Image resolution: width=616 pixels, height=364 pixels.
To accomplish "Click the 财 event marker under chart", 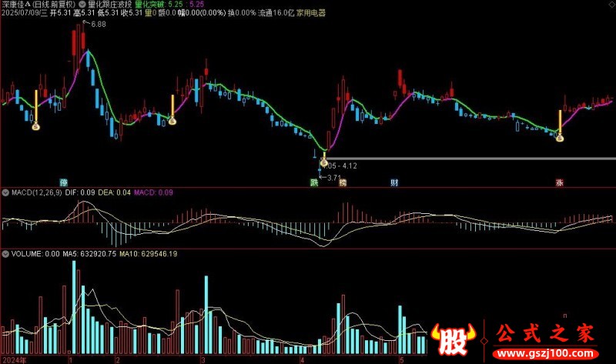I will pos(394,182).
